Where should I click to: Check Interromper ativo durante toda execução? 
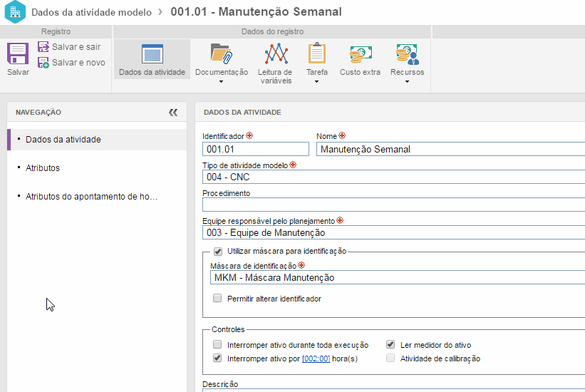point(218,345)
